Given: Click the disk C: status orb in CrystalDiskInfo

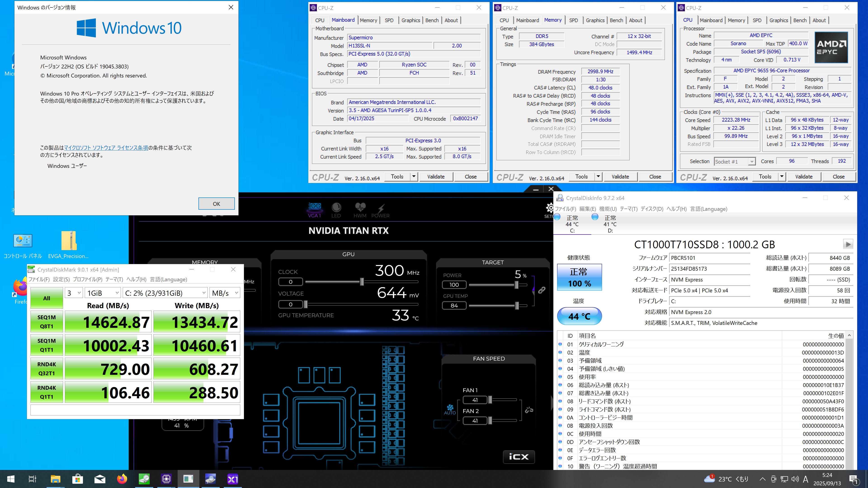Looking at the screenshot, I should click(x=557, y=217).
